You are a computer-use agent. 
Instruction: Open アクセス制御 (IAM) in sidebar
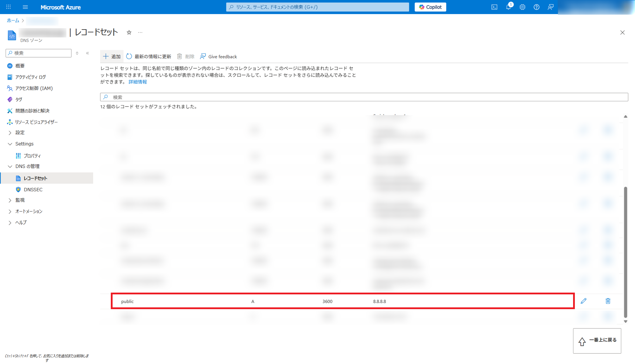click(x=34, y=88)
